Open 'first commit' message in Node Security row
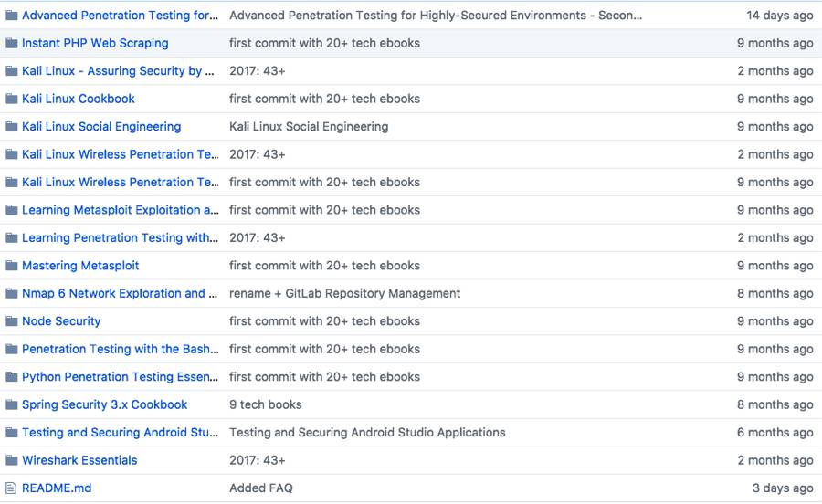822x504 pixels. point(324,320)
